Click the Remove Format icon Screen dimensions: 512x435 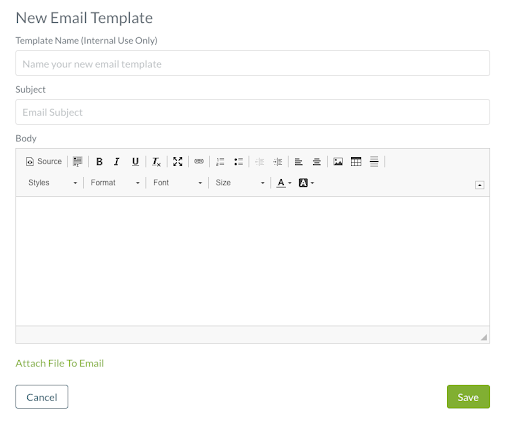156,162
